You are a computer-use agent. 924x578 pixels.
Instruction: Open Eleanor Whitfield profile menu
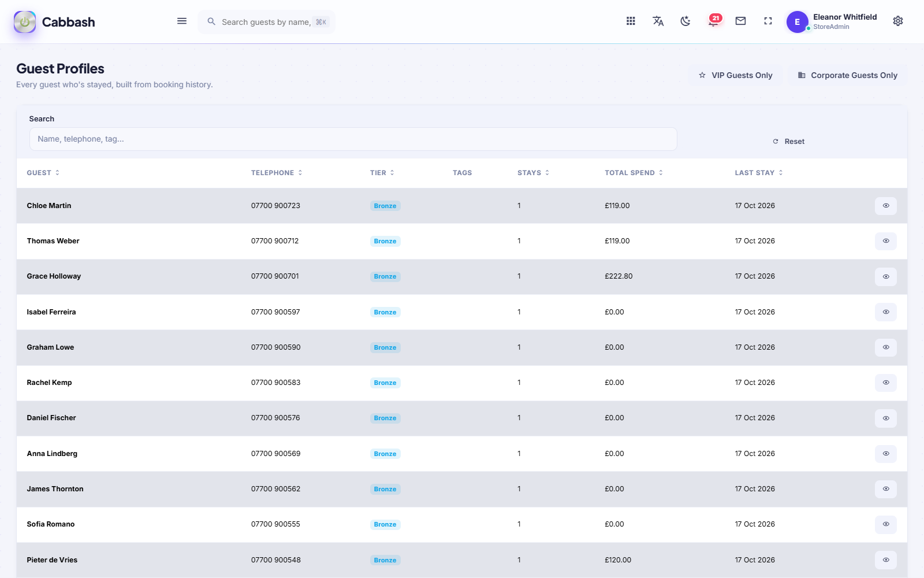click(832, 22)
